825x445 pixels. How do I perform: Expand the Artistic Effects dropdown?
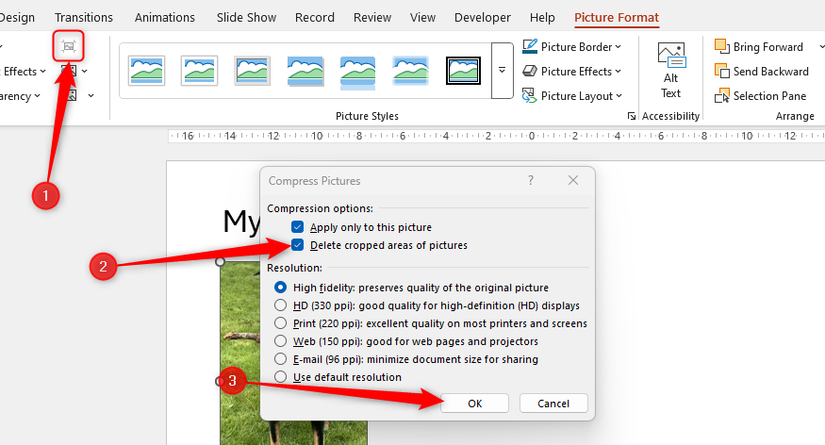43,71
